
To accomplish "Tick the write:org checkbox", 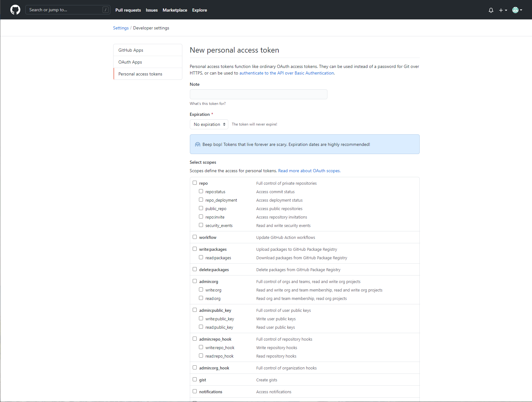I will click(x=201, y=290).
